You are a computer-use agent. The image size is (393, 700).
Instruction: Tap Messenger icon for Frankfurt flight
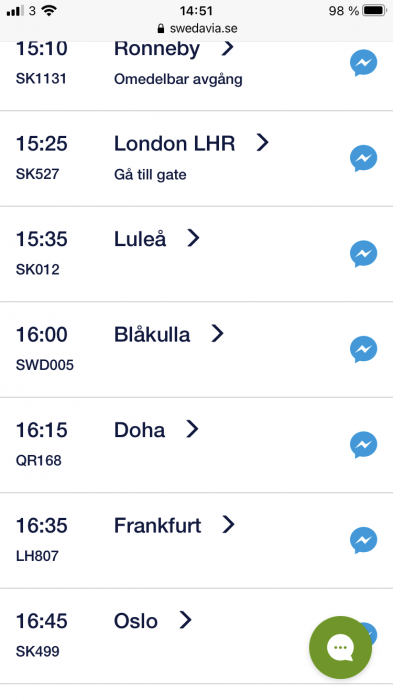[364, 541]
